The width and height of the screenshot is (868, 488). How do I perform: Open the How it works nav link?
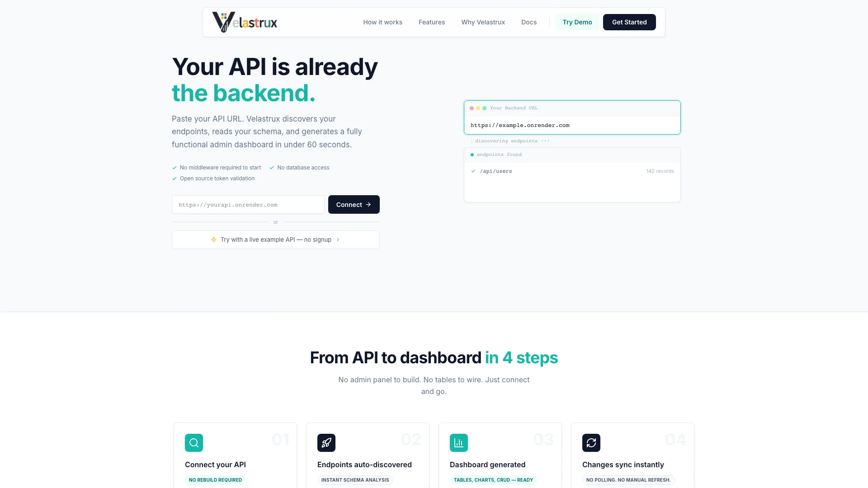(382, 22)
